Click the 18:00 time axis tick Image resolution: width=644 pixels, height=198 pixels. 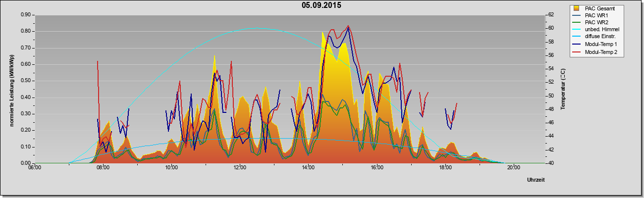(x=445, y=167)
